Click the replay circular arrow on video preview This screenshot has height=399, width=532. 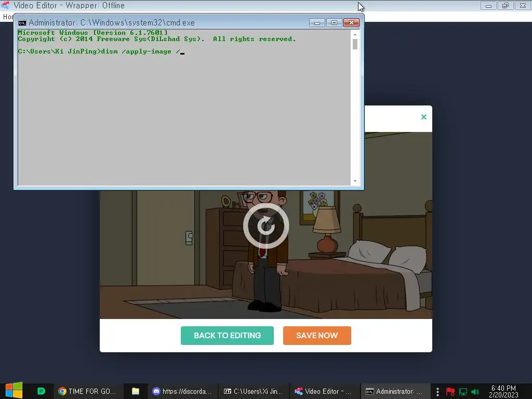(x=265, y=226)
